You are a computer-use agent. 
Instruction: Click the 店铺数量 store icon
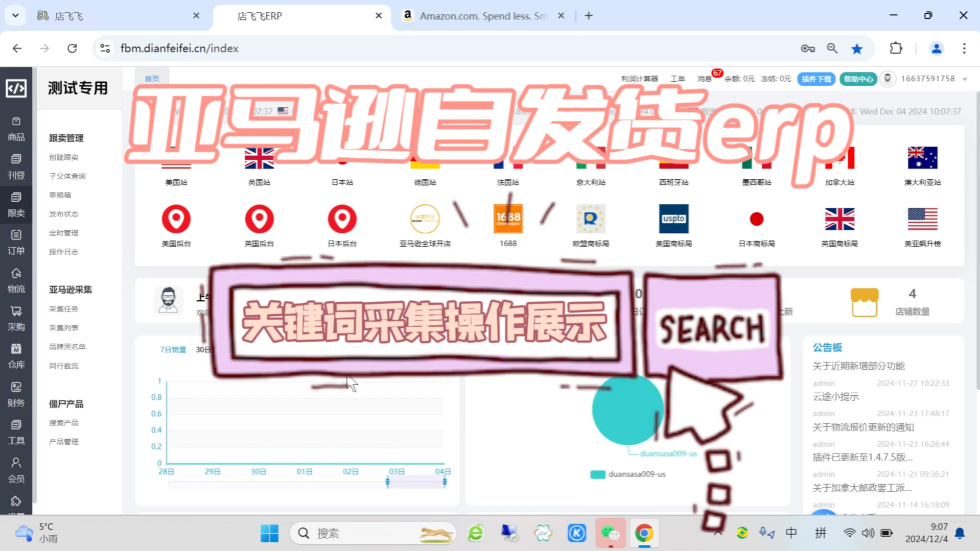coord(864,302)
